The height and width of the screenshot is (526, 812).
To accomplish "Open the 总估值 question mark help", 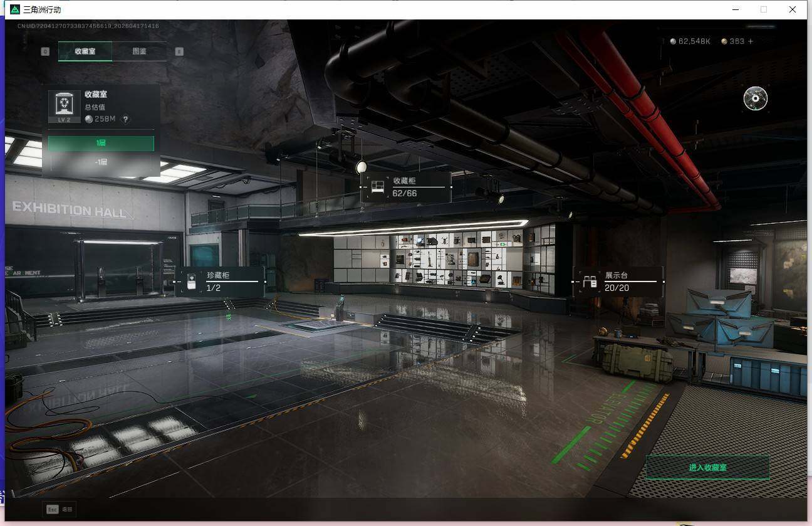I will pyautogui.click(x=125, y=119).
